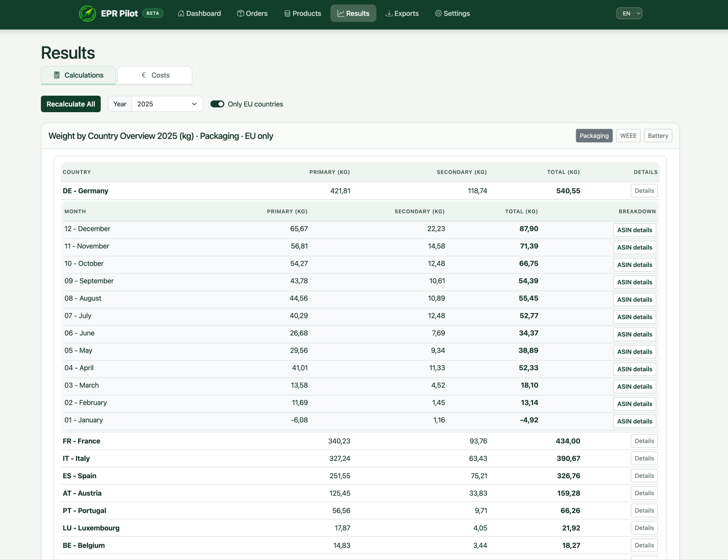Open ASIN details for December
The height and width of the screenshot is (560, 728).
click(x=634, y=230)
